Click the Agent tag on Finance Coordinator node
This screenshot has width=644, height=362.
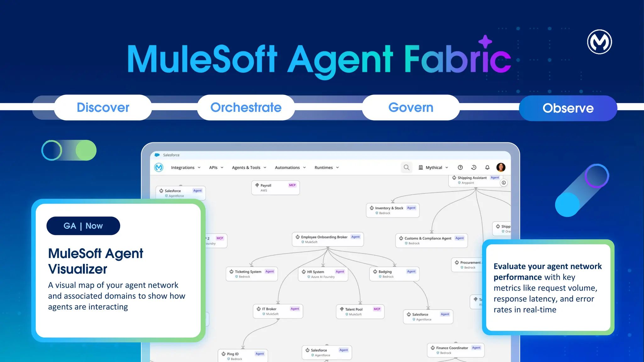476,348
